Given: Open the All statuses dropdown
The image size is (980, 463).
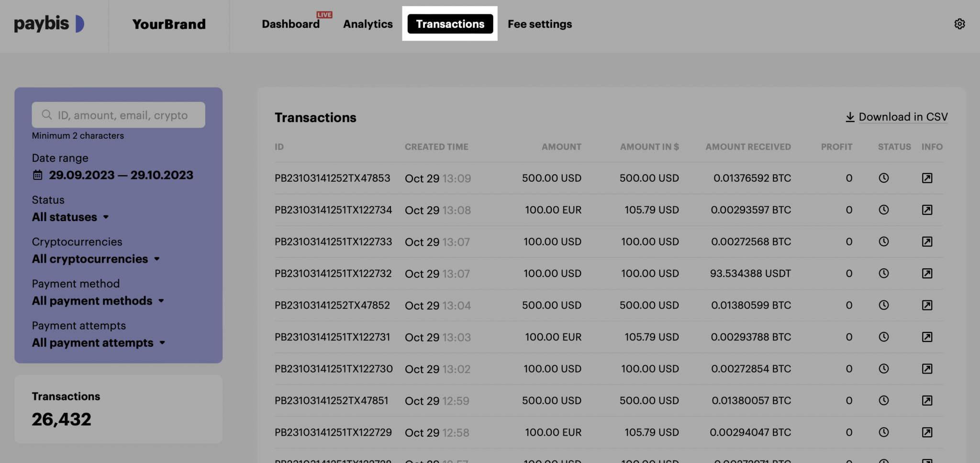Looking at the screenshot, I should coord(70,217).
